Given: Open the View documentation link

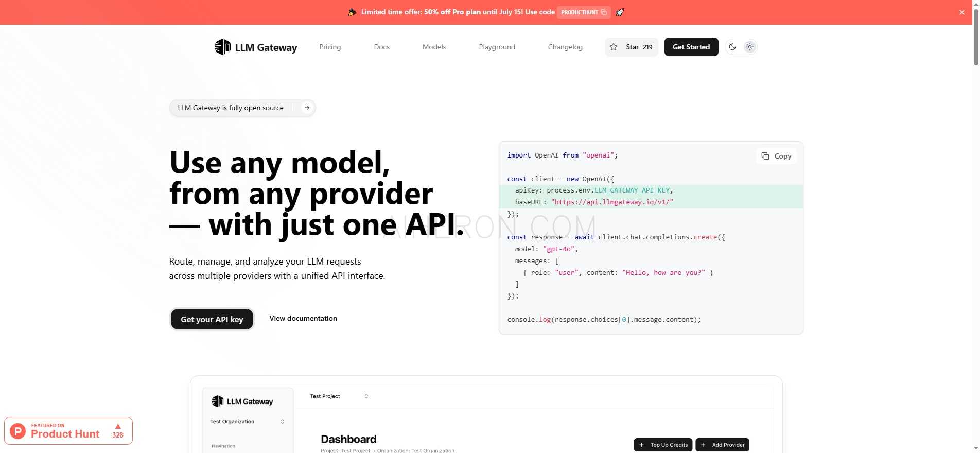Looking at the screenshot, I should click(303, 318).
